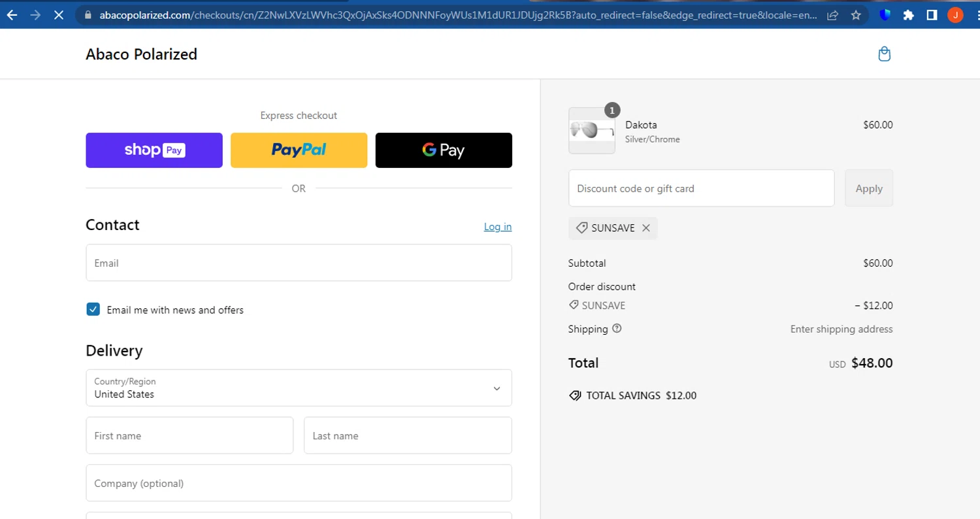
Task: Click the – $12.00 discount amount
Action: 874,305
